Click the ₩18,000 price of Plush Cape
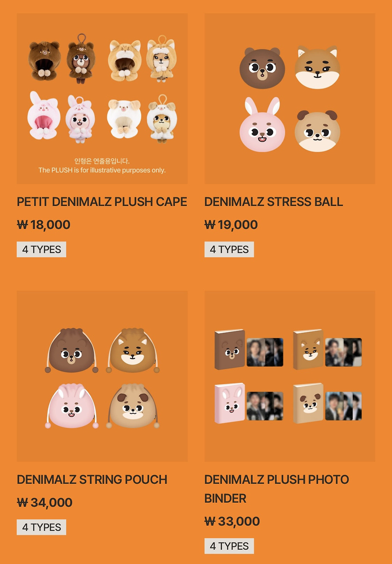This screenshot has height=564, width=392. coord(44,225)
